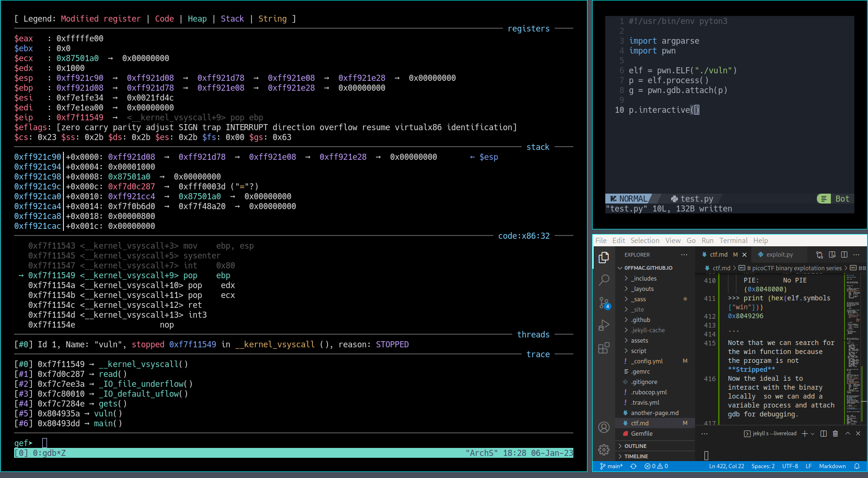Viewport: 868px width, 478px height.
Task: Open the Accounts icon in VS Code
Action: coord(604,427)
